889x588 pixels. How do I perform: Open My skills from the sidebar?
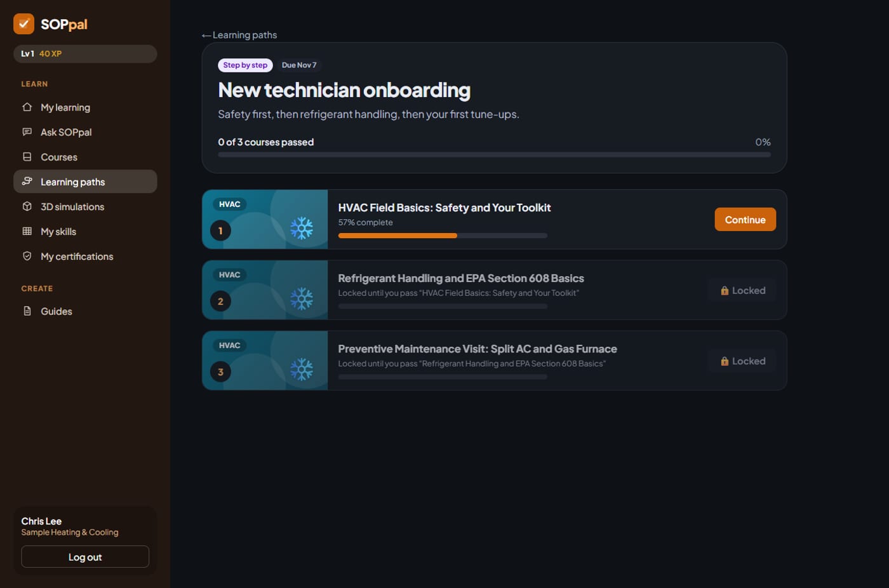85,231
